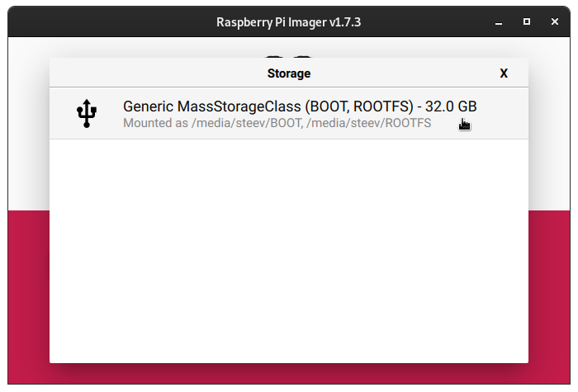Click empty space in the storage list

pyautogui.click(x=289, y=248)
